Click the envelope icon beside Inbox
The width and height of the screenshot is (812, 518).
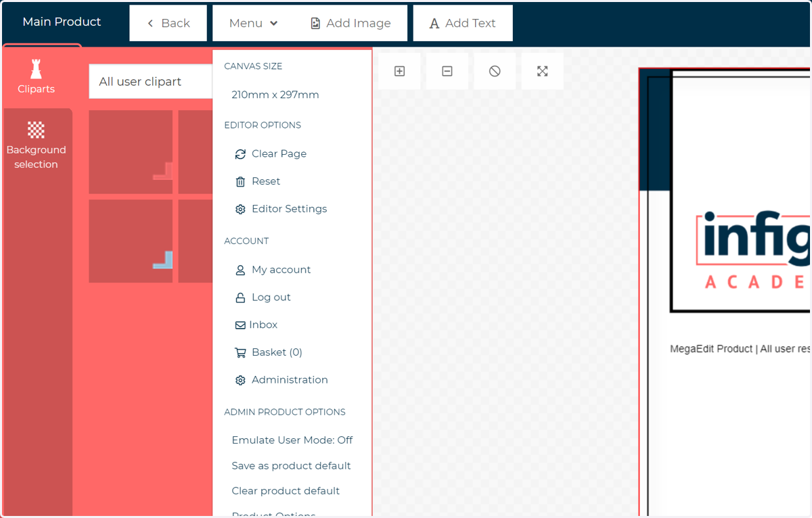[x=240, y=325]
